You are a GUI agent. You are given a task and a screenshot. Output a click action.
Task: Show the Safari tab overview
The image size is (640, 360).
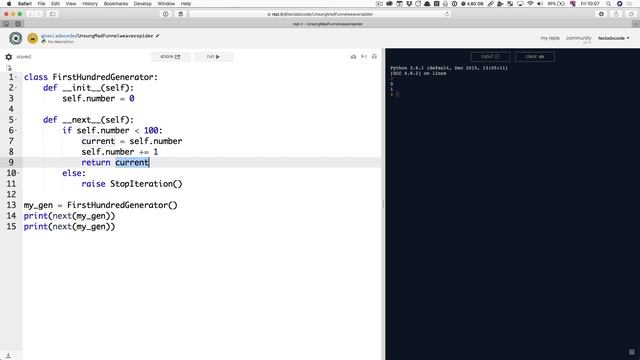(631, 14)
